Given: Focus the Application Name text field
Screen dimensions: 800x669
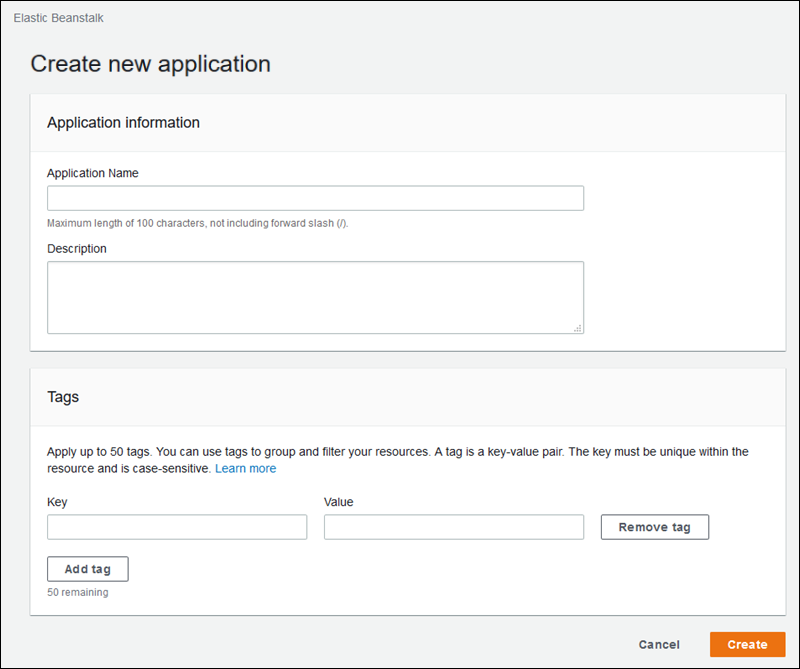Looking at the screenshot, I should coord(315,198).
